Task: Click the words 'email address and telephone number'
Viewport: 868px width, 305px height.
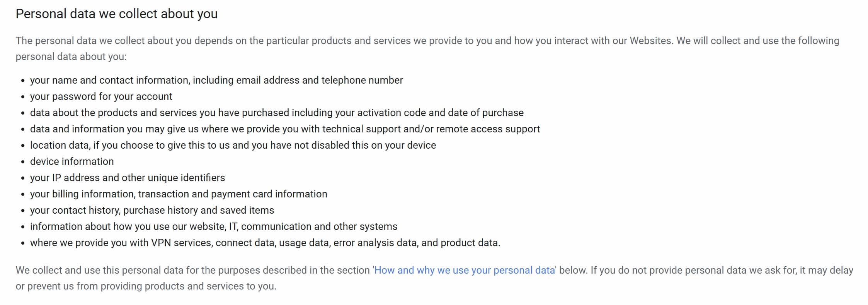Action: click(320, 80)
